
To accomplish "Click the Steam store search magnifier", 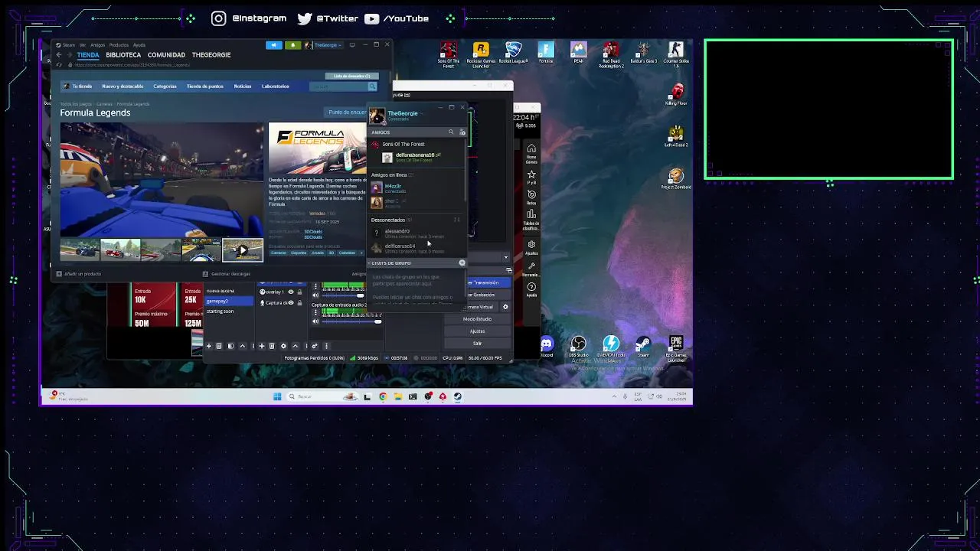I will tap(372, 86).
